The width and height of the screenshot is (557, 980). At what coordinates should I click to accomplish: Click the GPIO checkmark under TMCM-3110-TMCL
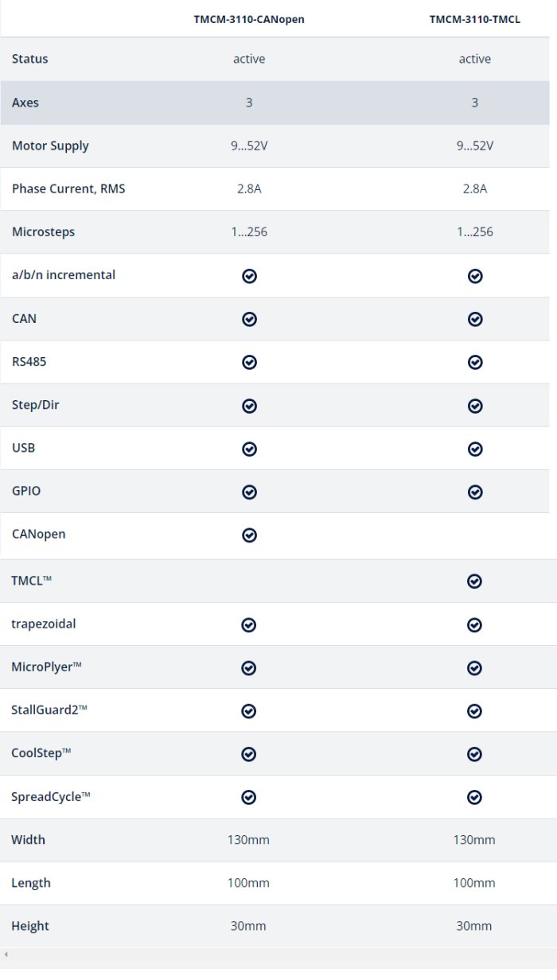(475, 492)
